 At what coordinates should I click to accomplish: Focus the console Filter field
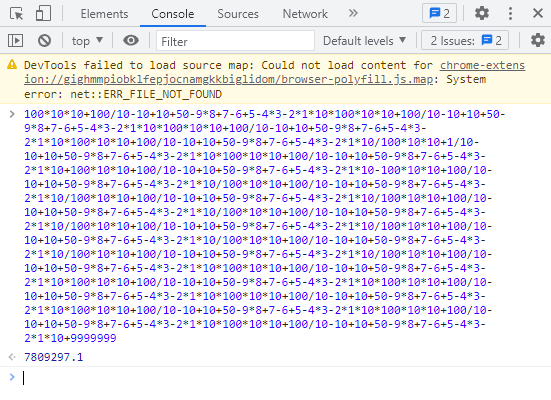click(235, 41)
